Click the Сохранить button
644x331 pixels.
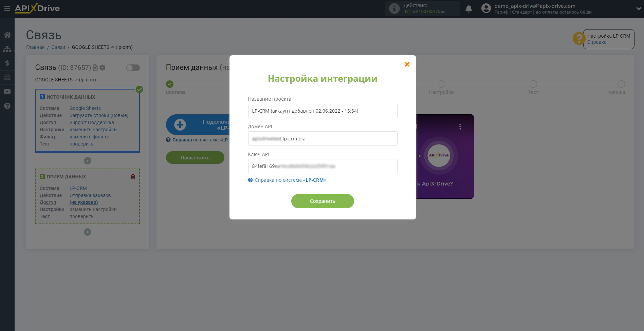[323, 201]
